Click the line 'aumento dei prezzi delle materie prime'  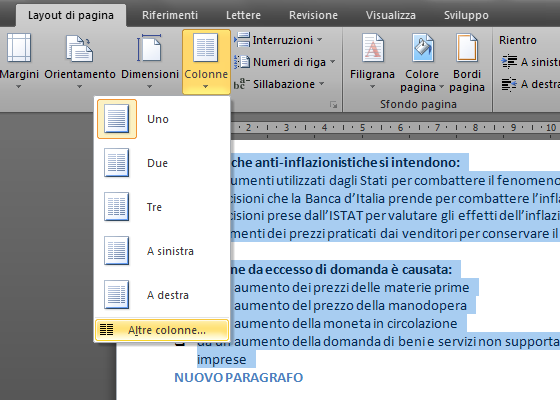[351, 288]
